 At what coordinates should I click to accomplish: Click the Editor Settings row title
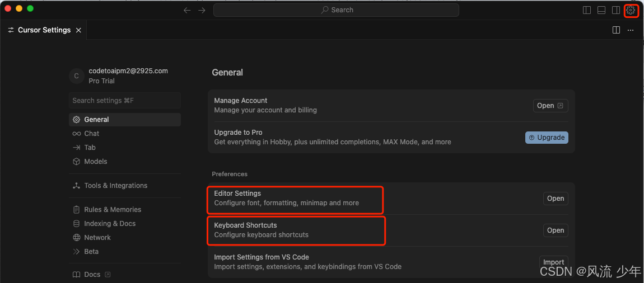point(237,193)
